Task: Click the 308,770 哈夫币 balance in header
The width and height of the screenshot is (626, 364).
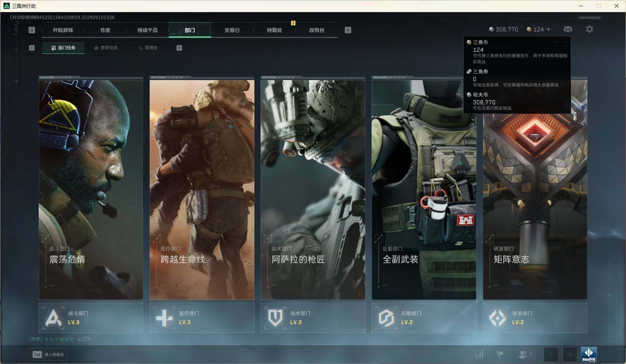Action: [x=507, y=29]
